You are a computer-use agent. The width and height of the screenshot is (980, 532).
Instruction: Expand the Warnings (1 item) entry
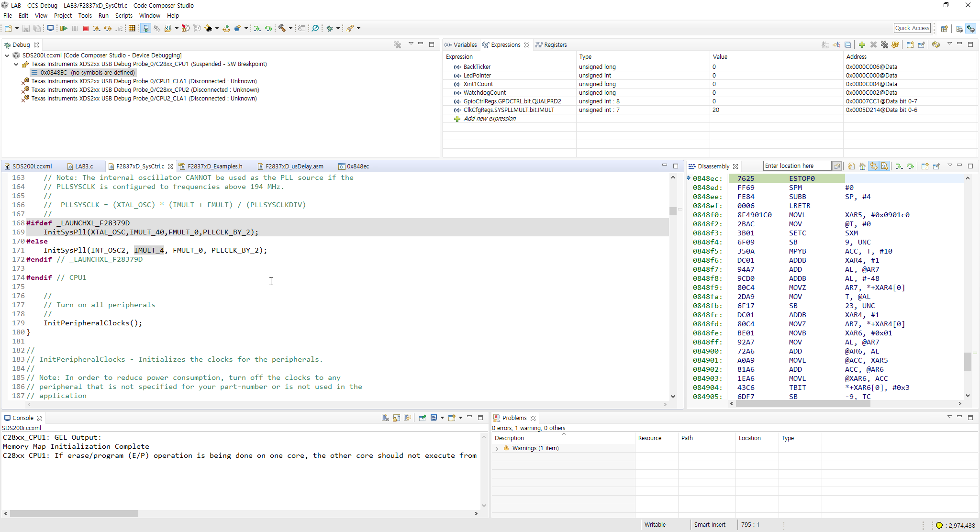[497, 448]
